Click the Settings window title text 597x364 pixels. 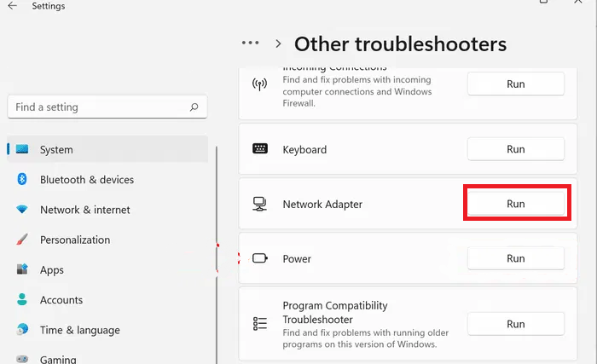49,6
